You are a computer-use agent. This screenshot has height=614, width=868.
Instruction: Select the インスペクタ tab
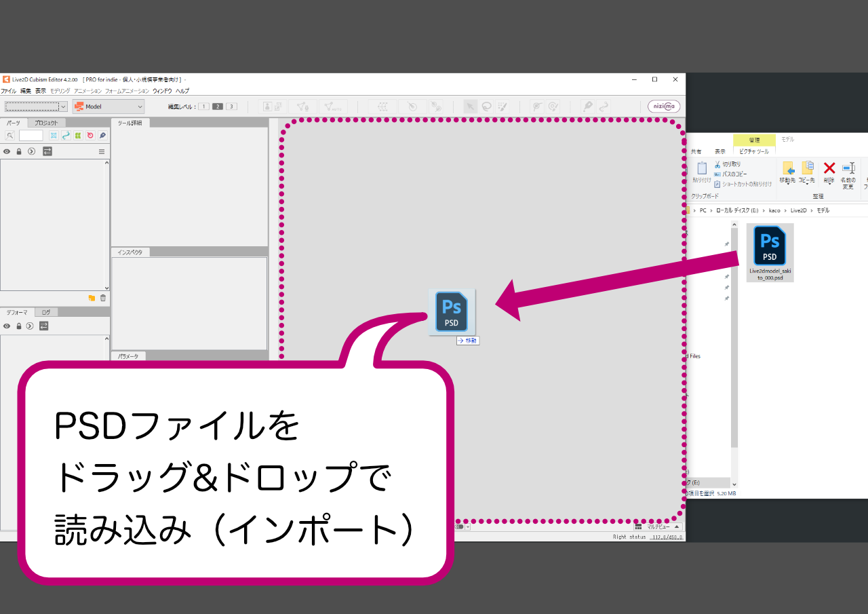pos(130,252)
